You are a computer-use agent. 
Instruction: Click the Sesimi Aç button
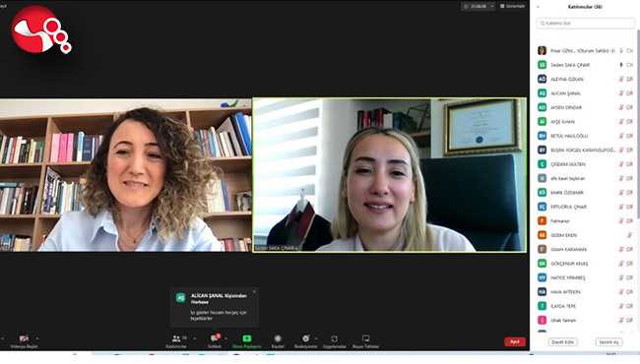tap(608, 342)
